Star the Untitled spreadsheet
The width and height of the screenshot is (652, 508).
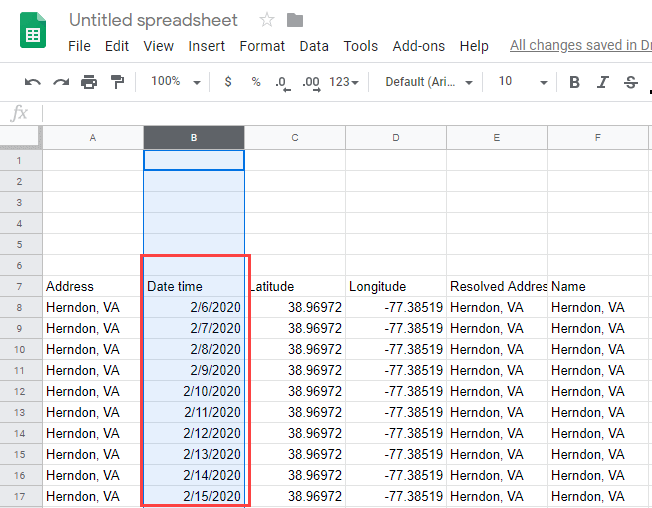(266, 20)
